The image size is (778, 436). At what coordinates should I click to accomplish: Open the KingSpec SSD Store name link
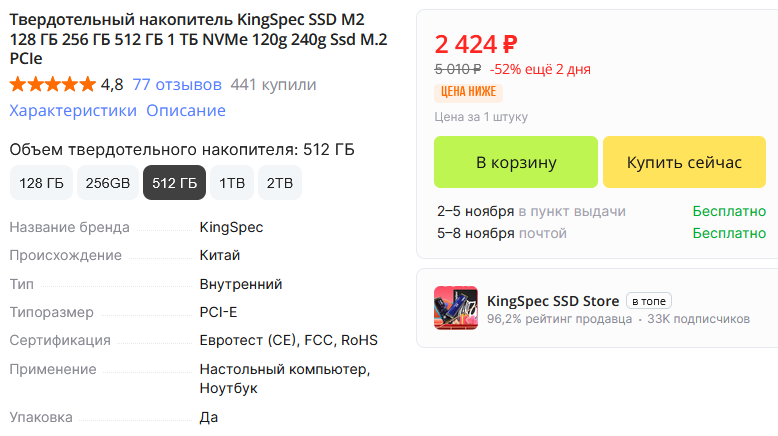553,300
